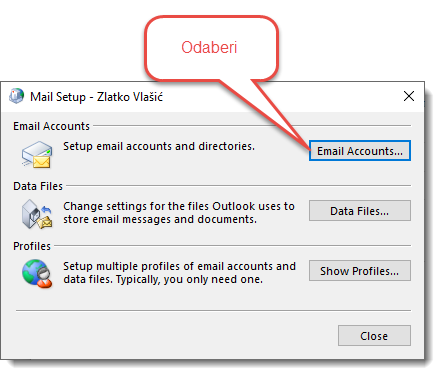Image resolution: width=440 pixels, height=375 pixels.
Task: Close the Mail Setup dialog with X
Action: click(x=409, y=96)
